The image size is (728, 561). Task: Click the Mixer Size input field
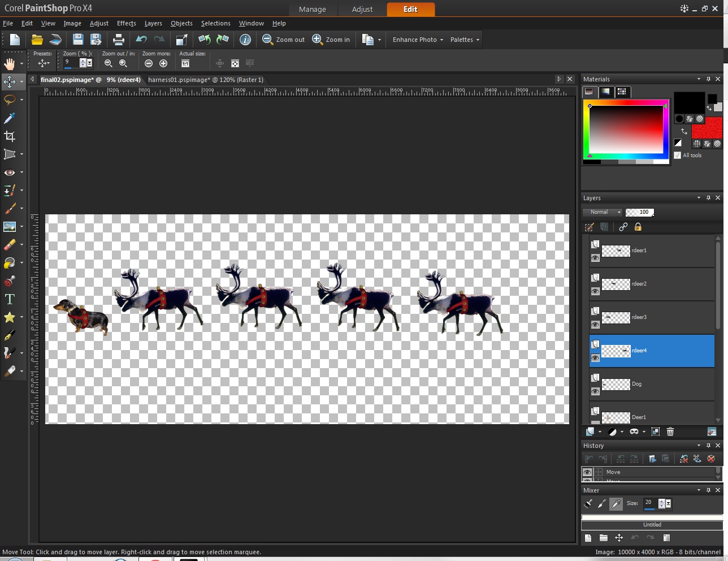(651, 503)
